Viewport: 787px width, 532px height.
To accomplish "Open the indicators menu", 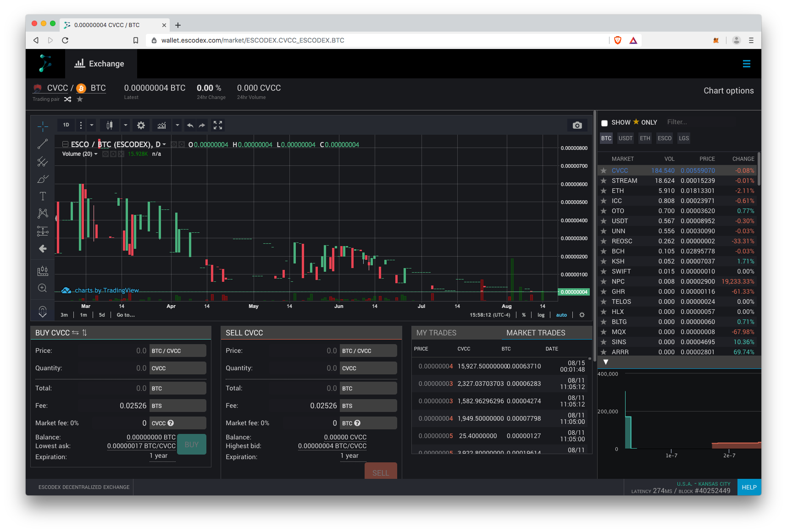I will pos(162,125).
